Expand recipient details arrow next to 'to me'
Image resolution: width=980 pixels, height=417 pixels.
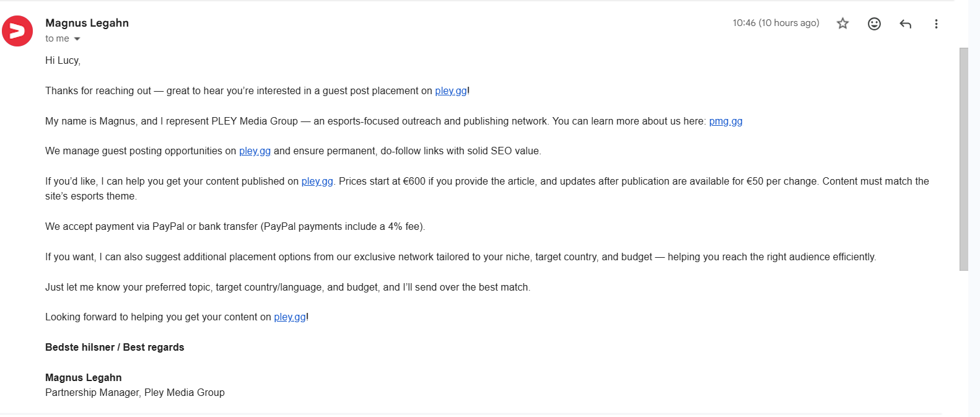pos(77,39)
